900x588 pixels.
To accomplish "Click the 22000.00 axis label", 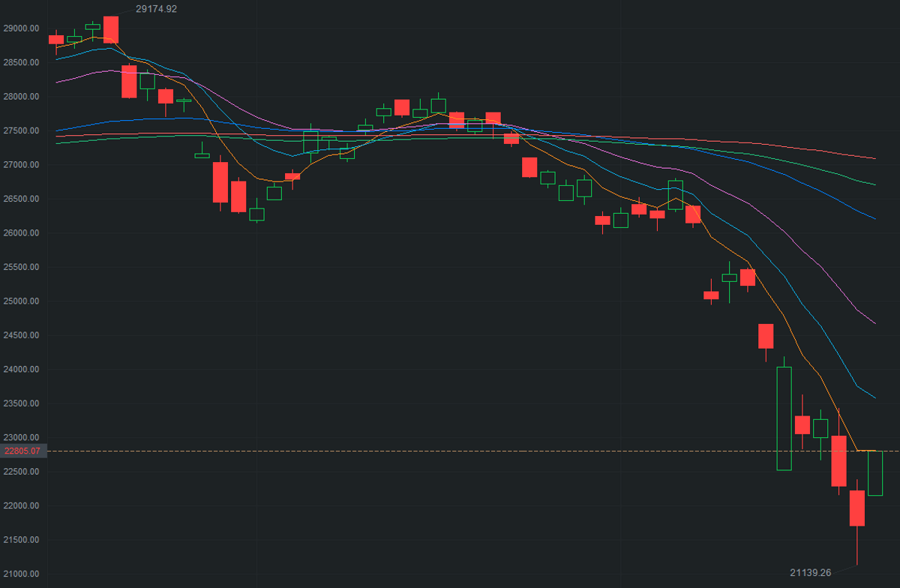I will (22, 506).
